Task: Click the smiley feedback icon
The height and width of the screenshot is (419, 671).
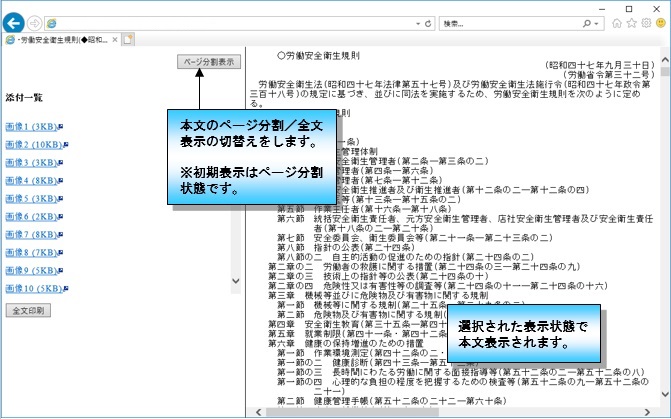Action: click(x=660, y=22)
